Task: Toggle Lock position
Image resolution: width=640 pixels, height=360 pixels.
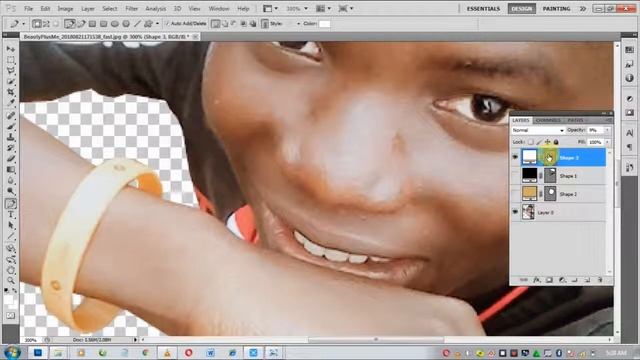Action: tap(547, 142)
